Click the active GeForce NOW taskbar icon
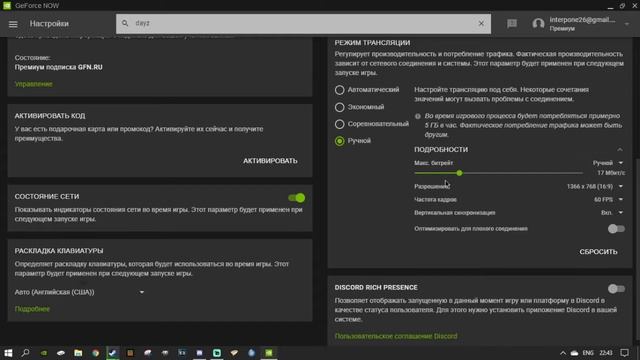The image size is (640, 360). pyautogui.click(x=269, y=353)
